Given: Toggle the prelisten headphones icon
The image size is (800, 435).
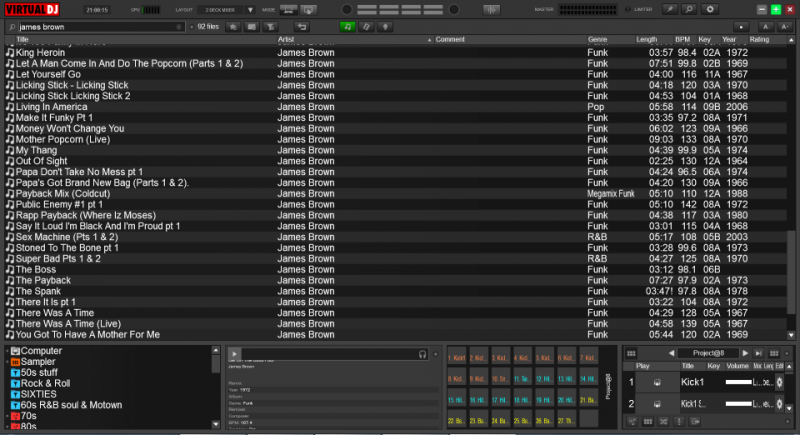Looking at the screenshot, I should (422, 354).
